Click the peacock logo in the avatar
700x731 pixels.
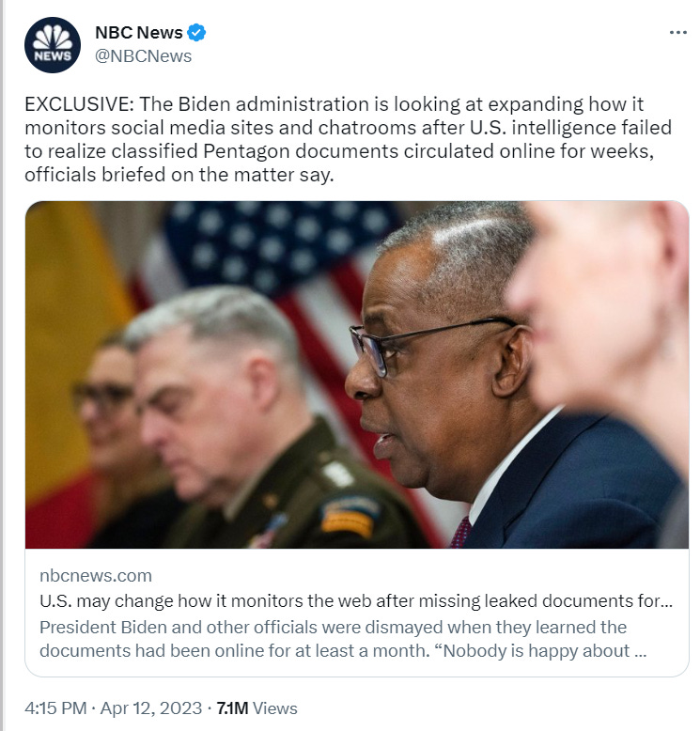pos(53,37)
